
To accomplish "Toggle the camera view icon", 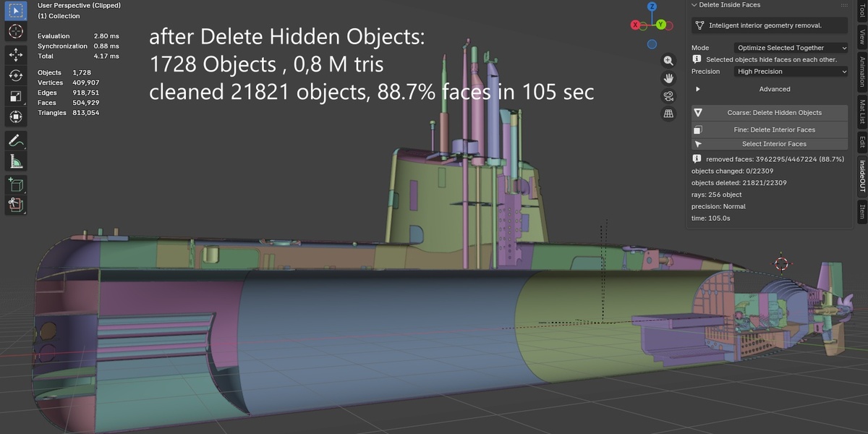I will pos(668,96).
